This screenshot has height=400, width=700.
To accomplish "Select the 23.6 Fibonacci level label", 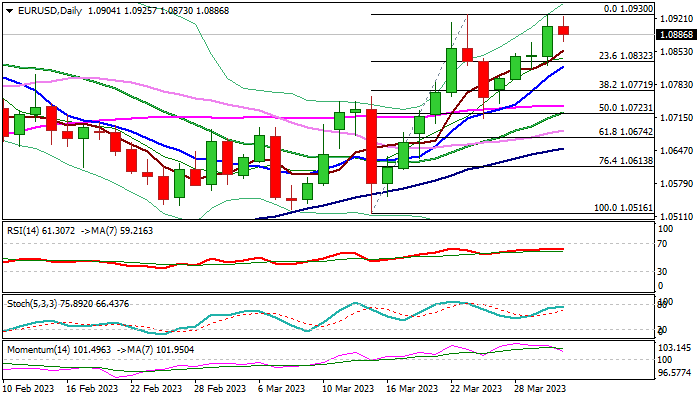I will click(x=626, y=56).
